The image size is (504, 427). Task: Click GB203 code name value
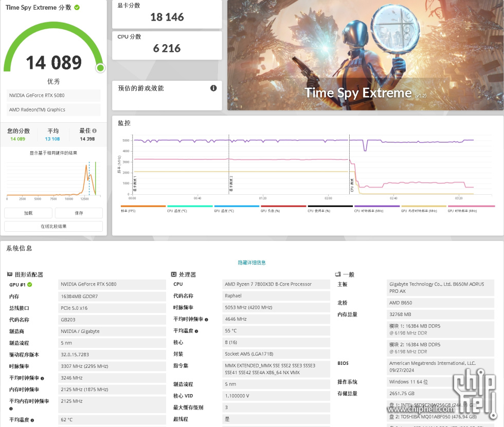pos(112,320)
